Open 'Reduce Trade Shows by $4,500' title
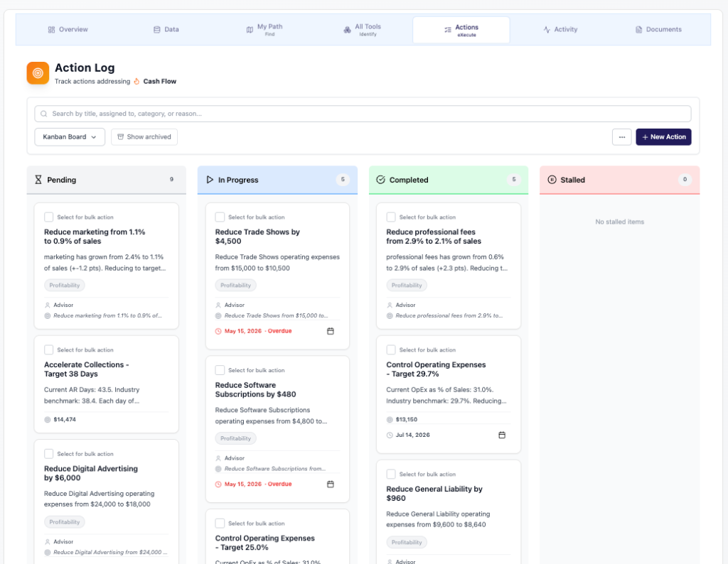Screen dimensions: 728x564 tap(257, 237)
